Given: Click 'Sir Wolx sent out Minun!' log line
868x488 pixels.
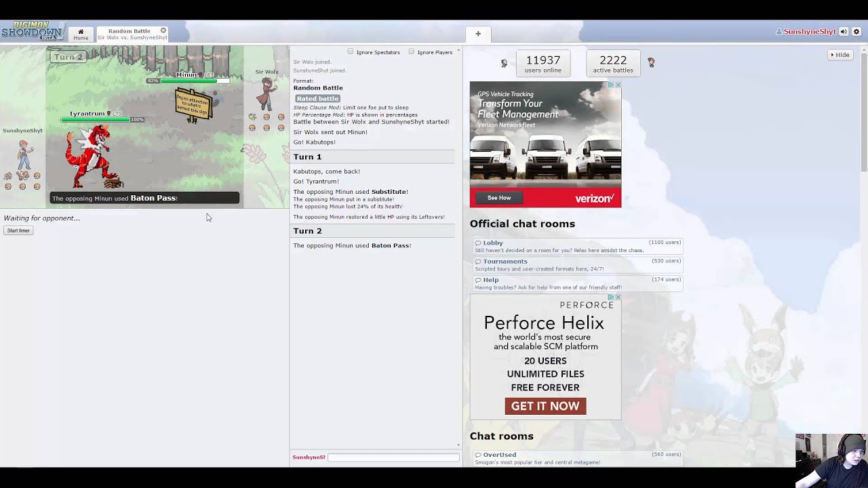Looking at the screenshot, I should pyautogui.click(x=330, y=132).
